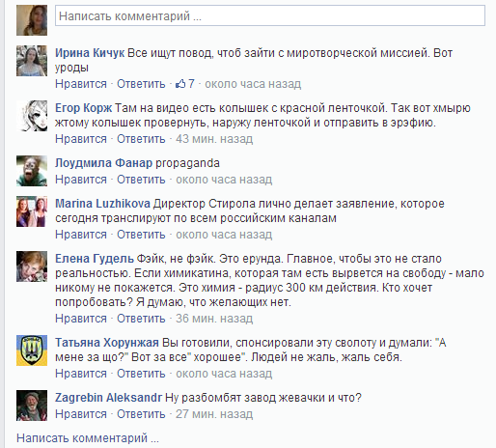
Task: Reply to Marina Luzhikova's comment
Action: click(x=141, y=235)
